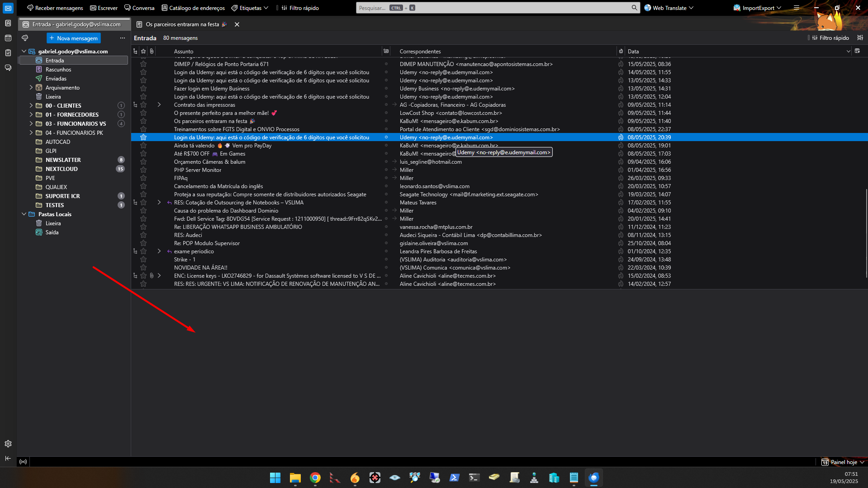Expand the 00 - CLIENTES folder

tap(31, 105)
